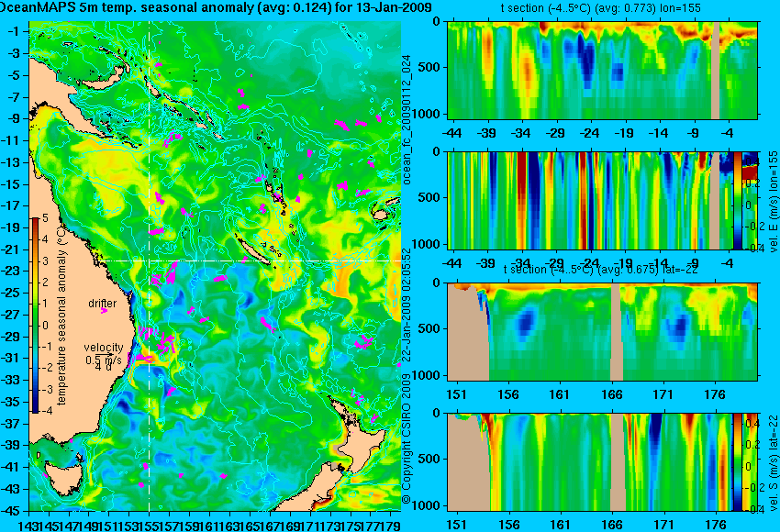780x532 pixels.
Task: Click the temperature anomaly color bar on the map
Action: (36, 316)
